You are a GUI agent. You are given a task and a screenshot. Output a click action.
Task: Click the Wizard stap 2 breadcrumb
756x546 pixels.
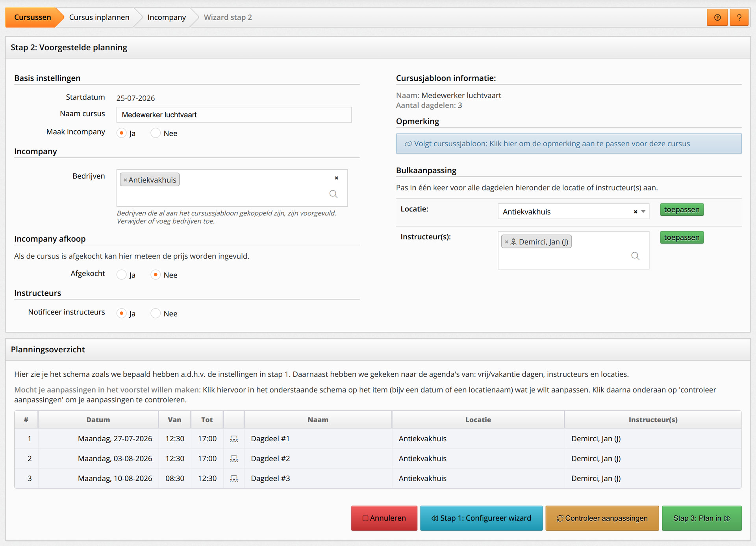tap(228, 17)
